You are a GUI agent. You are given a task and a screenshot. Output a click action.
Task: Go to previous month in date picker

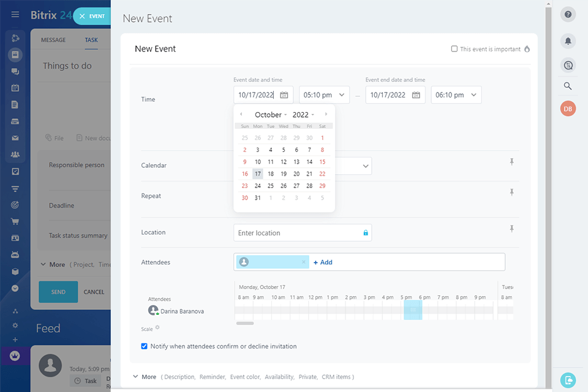coord(241,114)
